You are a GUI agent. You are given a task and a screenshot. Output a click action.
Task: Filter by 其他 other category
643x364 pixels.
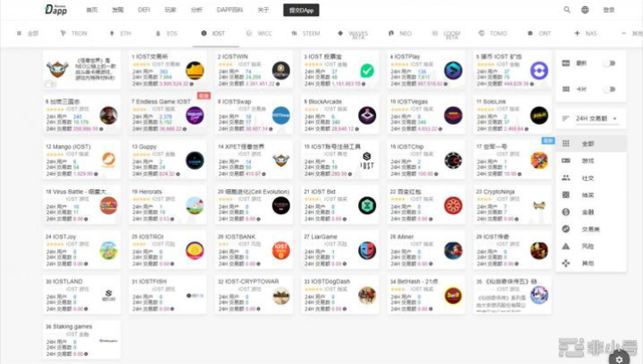[591, 263]
